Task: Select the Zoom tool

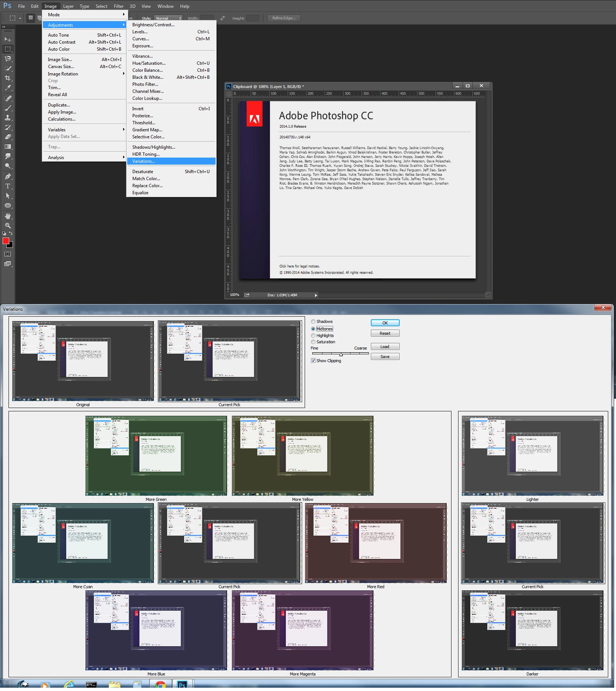Action: (7, 226)
